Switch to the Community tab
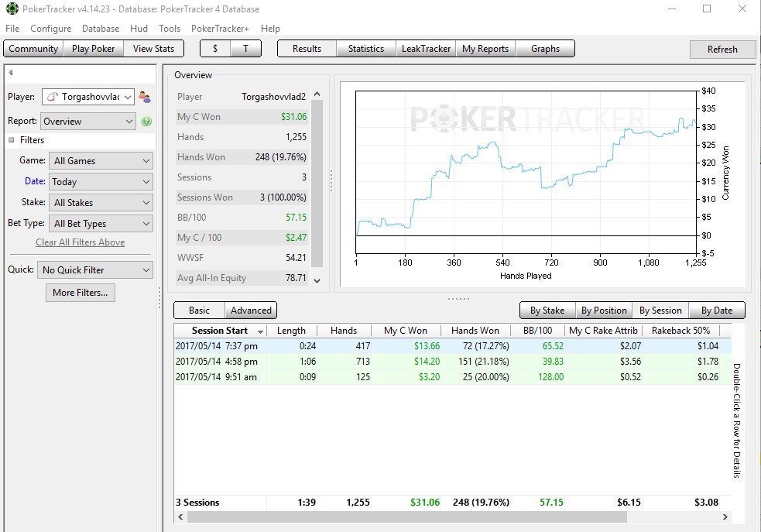 point(33,49)
